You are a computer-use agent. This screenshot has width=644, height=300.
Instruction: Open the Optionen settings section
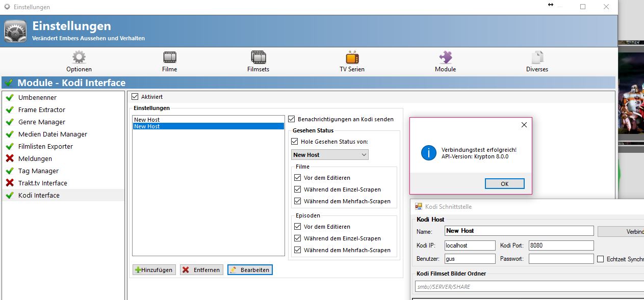[79, 62]
